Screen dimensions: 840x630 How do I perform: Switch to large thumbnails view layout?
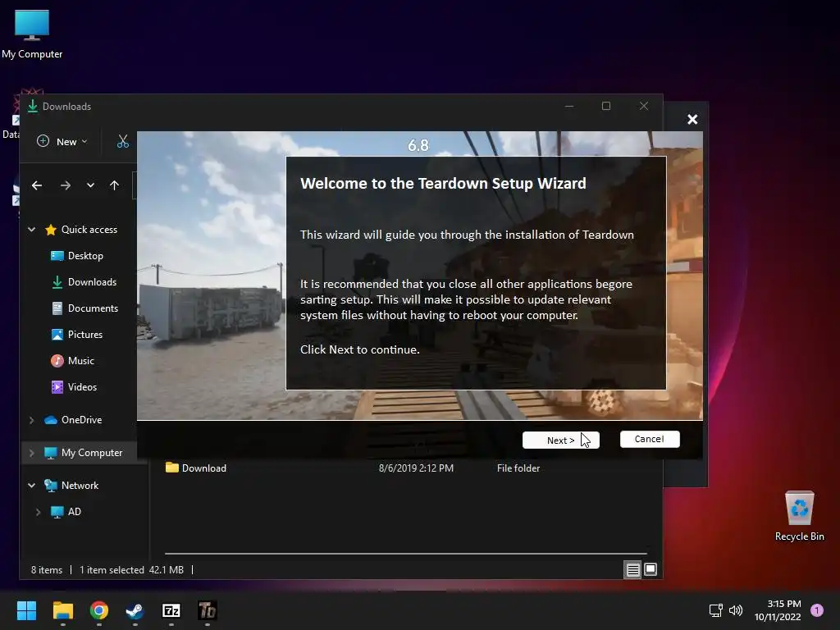651,569
